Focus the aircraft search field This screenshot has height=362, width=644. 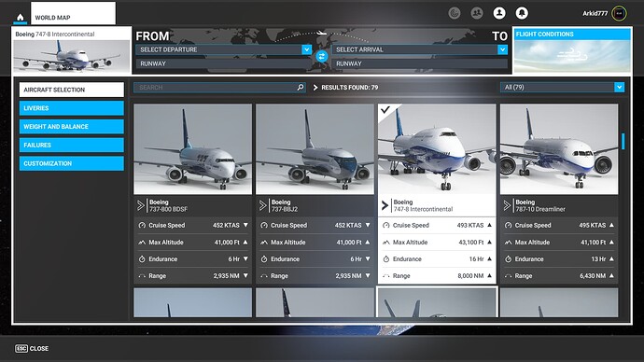pos(219,87)
